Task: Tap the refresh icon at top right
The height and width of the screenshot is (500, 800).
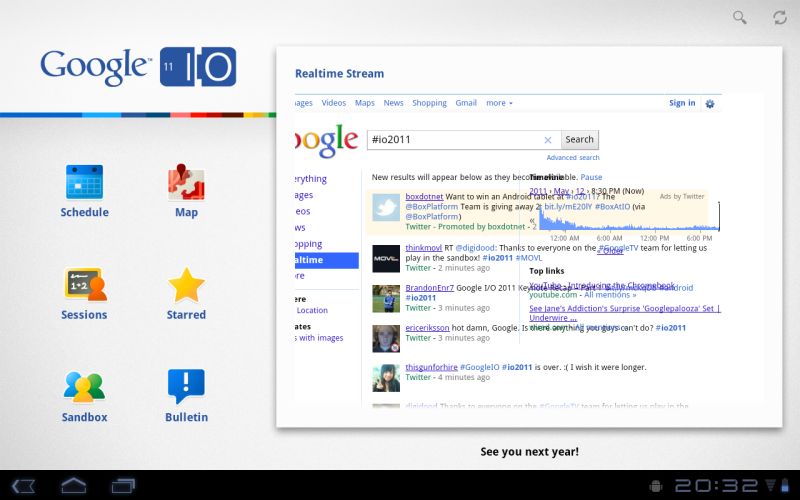Action: [x=780, y=17]
